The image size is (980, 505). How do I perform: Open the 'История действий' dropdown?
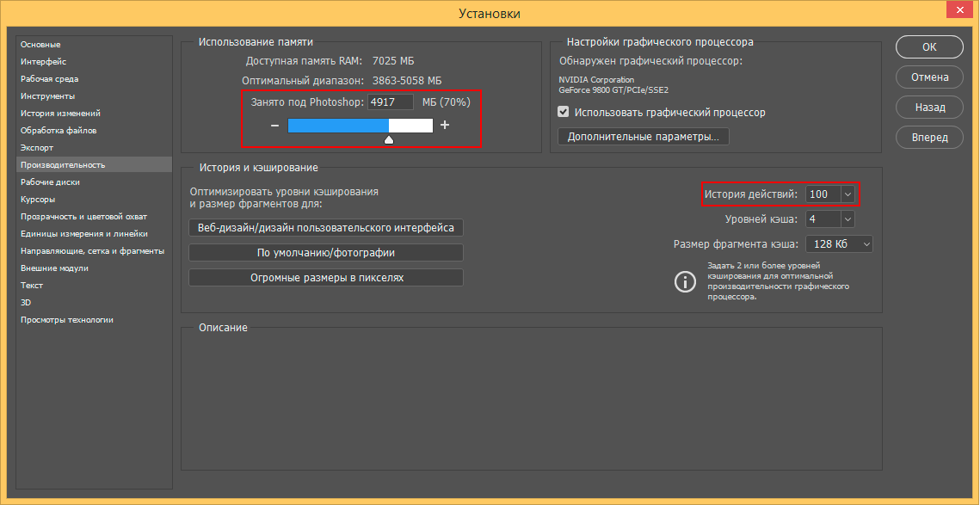click(x=847, y=194)
